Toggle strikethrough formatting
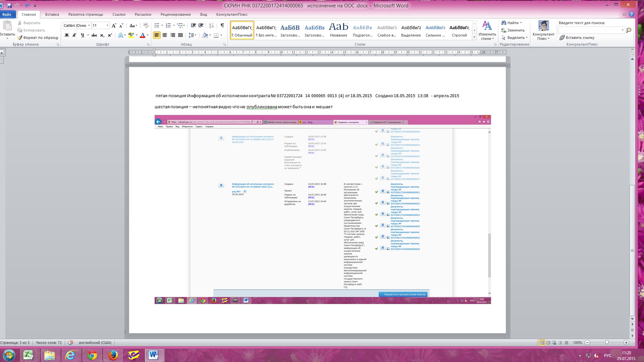 (x=94, y=35)
